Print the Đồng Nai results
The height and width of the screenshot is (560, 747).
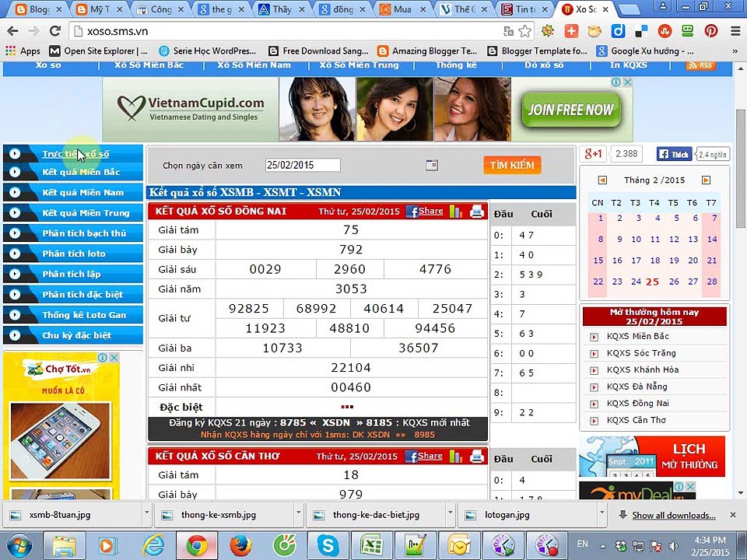[x=477, y=212]
